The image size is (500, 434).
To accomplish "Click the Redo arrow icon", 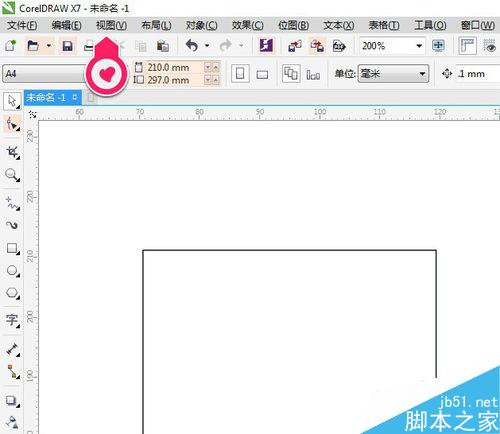I will pos(226,45).
